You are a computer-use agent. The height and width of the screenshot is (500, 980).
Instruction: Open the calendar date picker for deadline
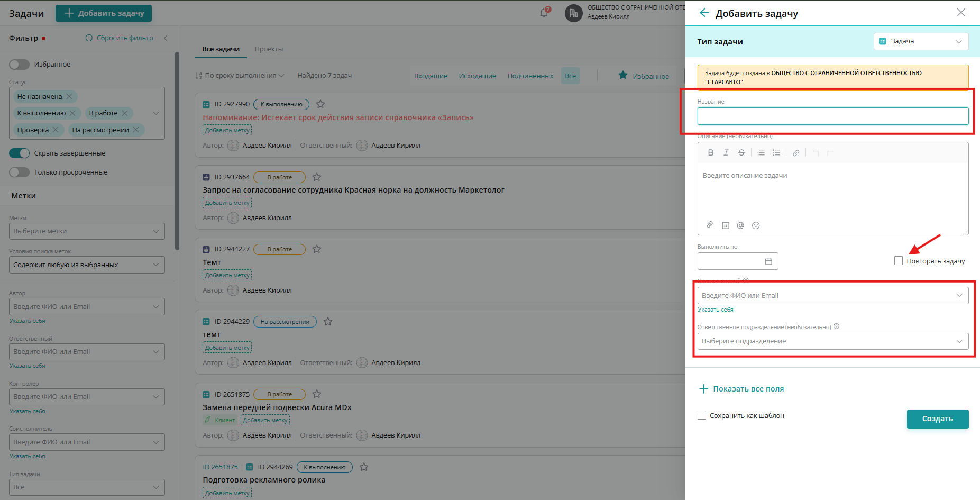(768, 261)
